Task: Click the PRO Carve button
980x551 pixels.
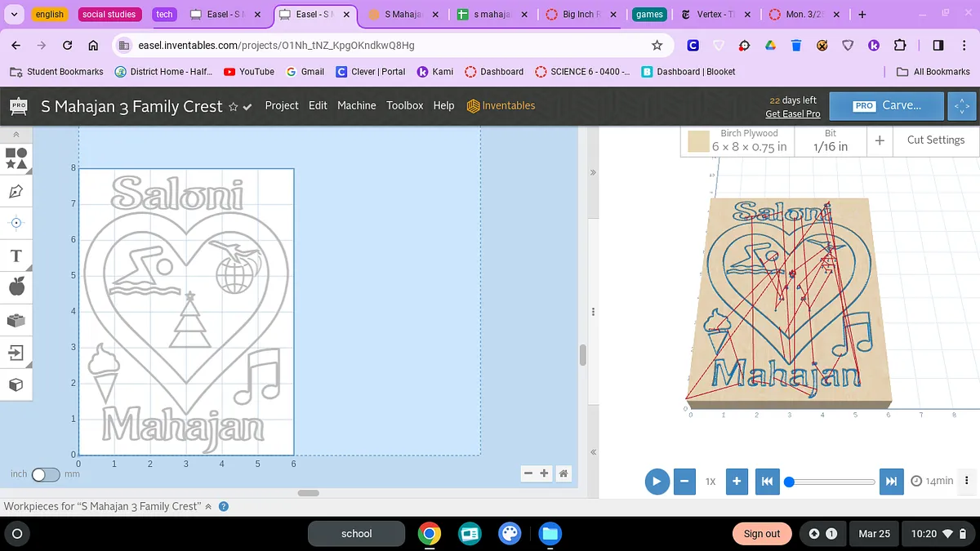Action: (x=887, y=106)
